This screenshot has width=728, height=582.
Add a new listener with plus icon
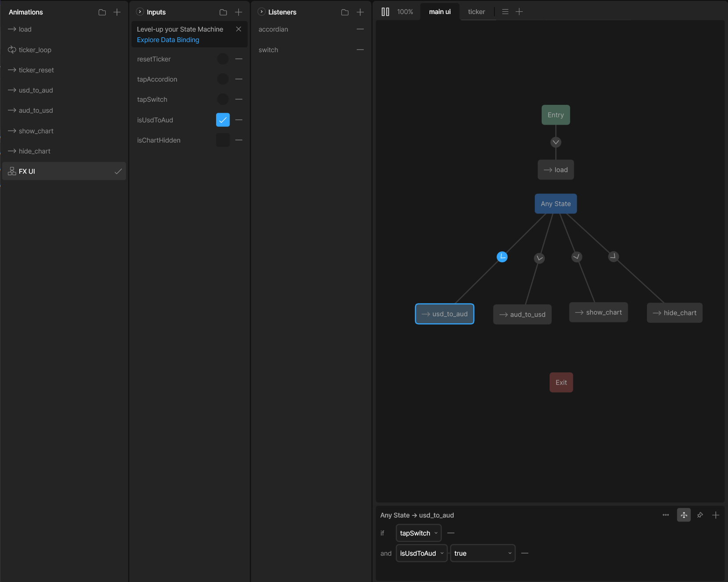pyautogui.click(x=360, y=12)
